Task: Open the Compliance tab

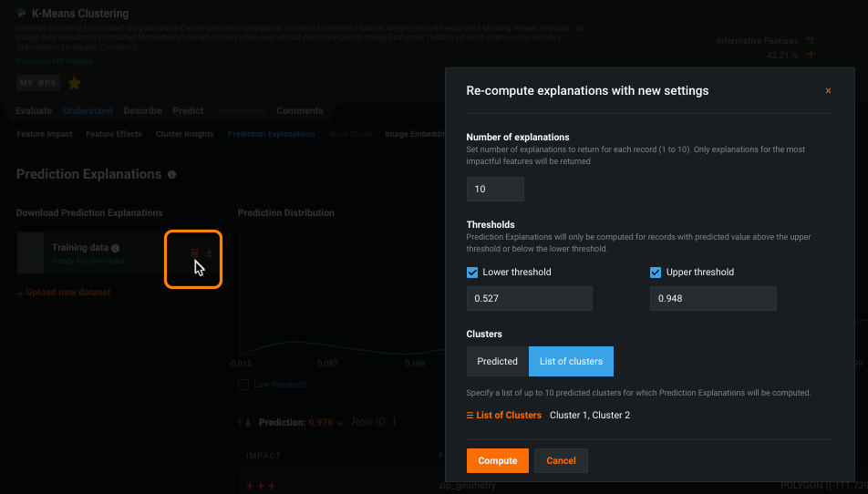Action: [x=240, y=110]
